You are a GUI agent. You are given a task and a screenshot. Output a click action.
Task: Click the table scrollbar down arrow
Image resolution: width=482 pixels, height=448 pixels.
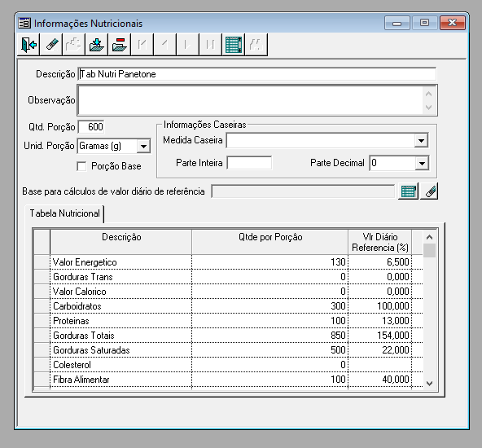coord(429,383)
